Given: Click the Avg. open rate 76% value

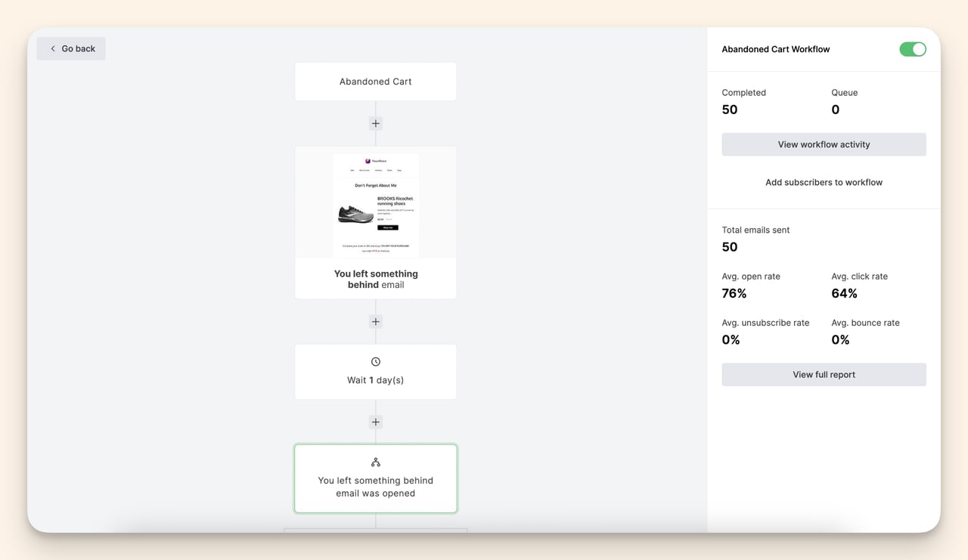Looking at the screenshot, I should 734,293.
